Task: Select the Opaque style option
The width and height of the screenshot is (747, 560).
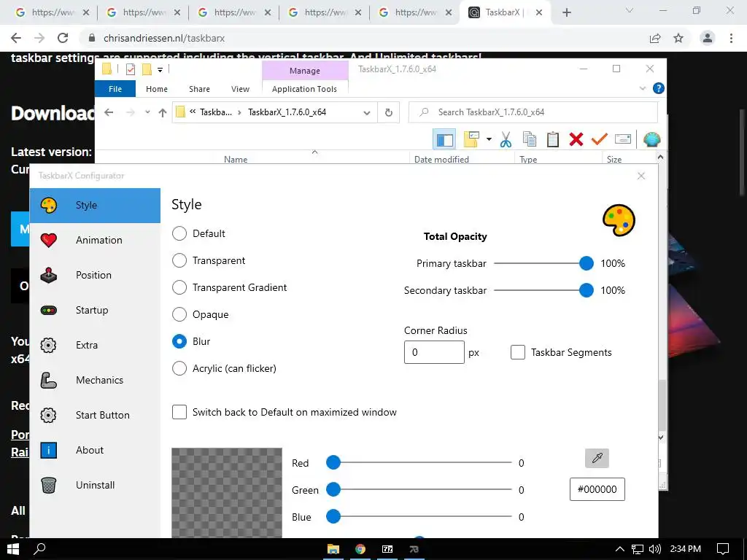Action: [179, 314]
